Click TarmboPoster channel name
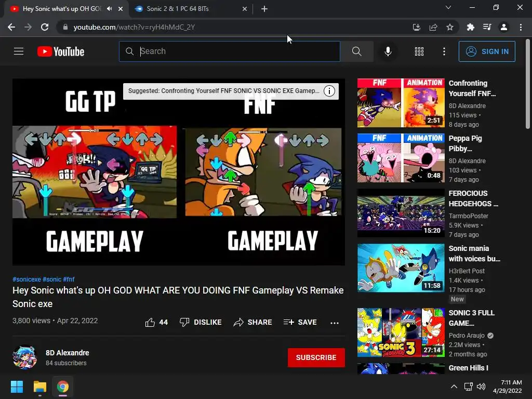 (468, 216)
